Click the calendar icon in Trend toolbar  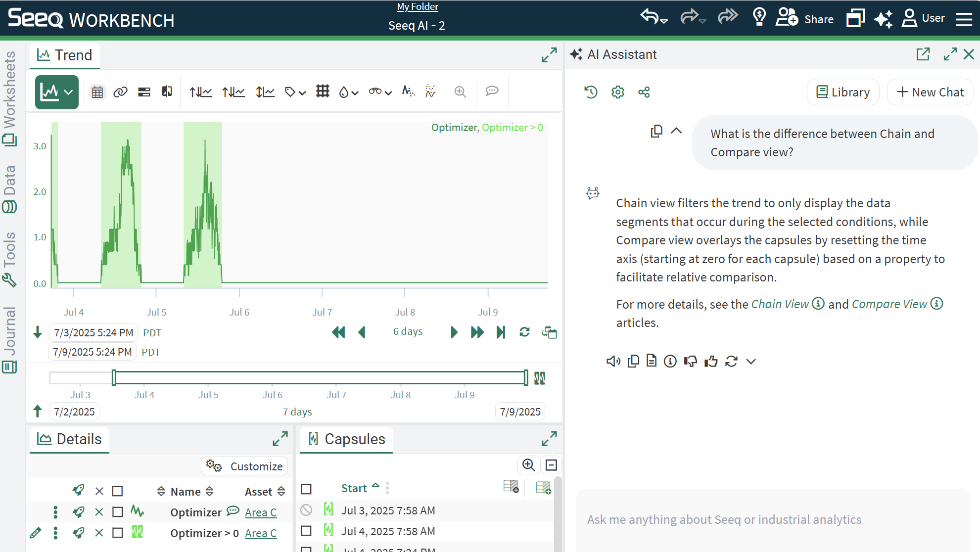click(97, 92)
